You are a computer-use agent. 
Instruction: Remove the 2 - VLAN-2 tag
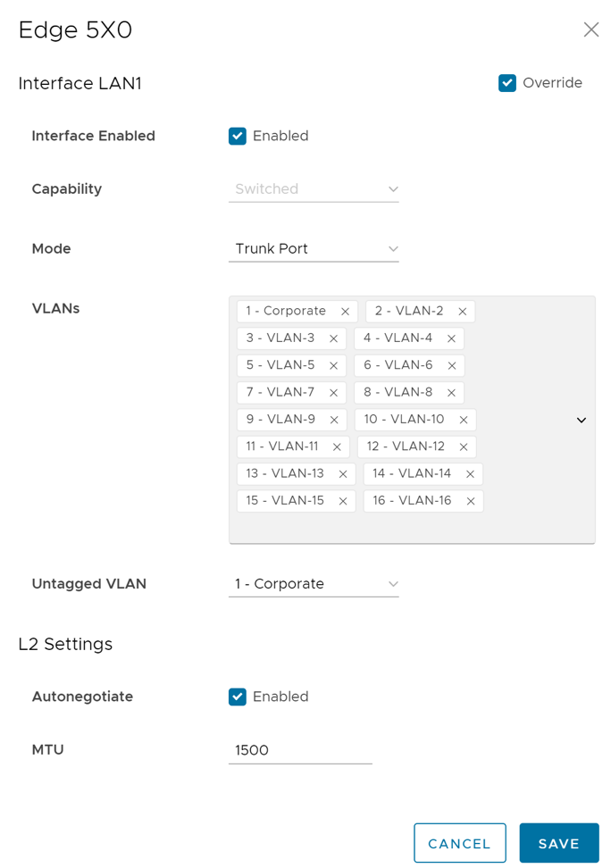tap(463, 312)
